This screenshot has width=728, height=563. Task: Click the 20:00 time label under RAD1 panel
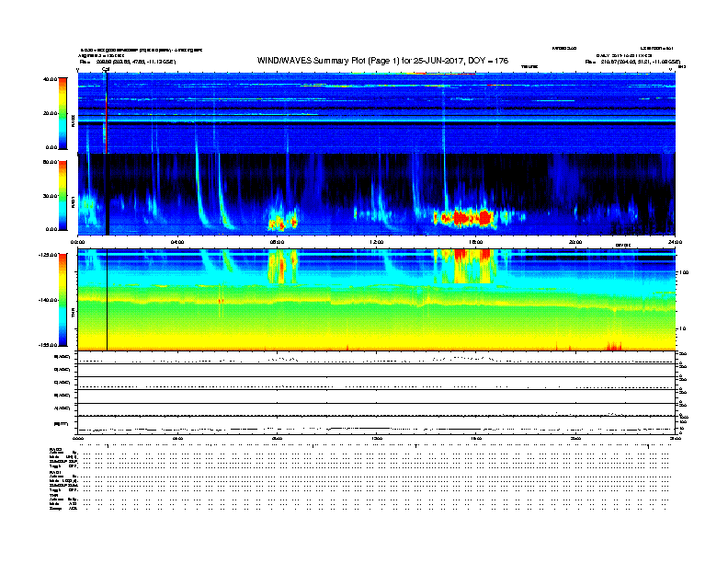(x=575, y=242)
